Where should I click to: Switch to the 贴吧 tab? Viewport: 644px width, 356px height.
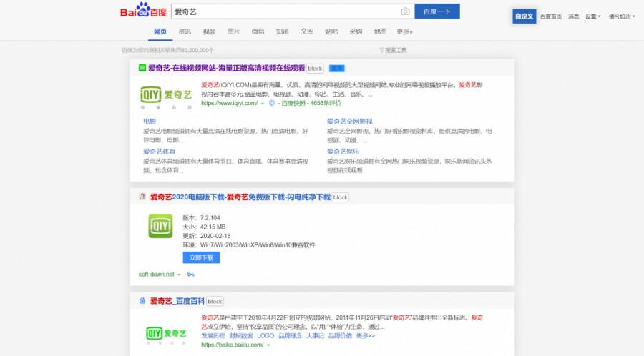(x=331, y=31)
